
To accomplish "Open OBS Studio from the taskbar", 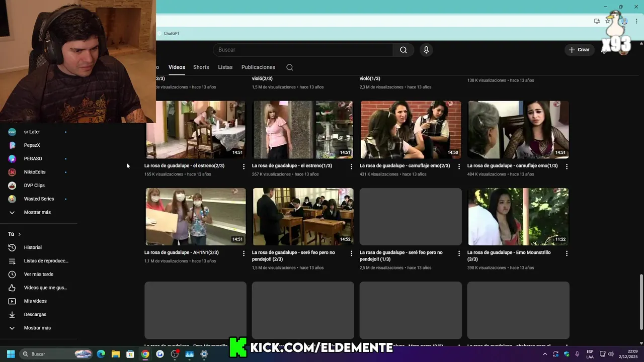I will click(x=175, y=354).
